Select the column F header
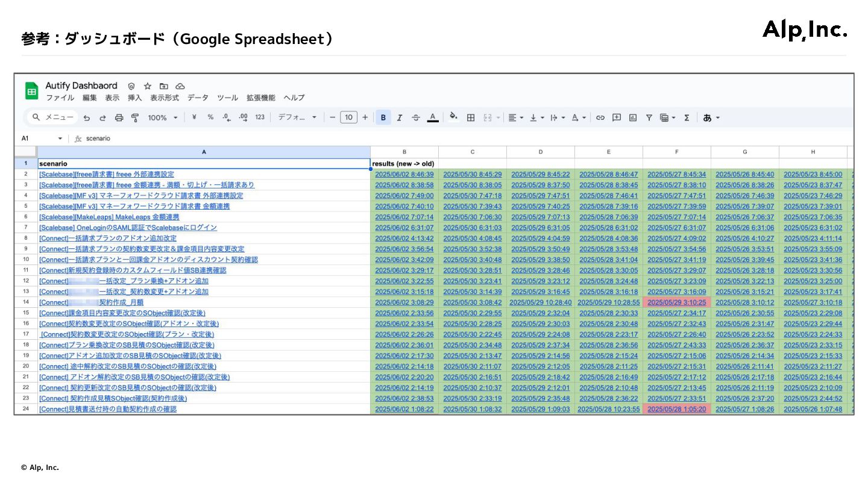This screenshot has width=868, height=488. coord(677,152)
